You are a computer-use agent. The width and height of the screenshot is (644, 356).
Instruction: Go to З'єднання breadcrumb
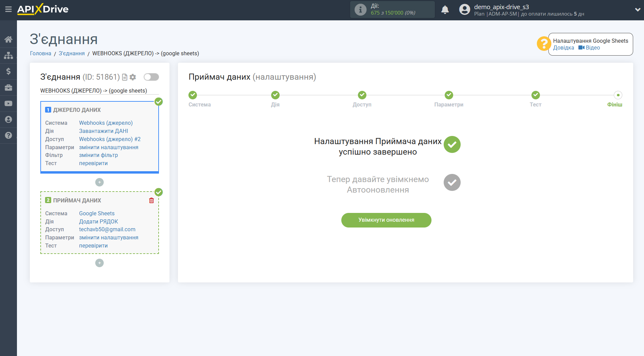click(72, 53)
